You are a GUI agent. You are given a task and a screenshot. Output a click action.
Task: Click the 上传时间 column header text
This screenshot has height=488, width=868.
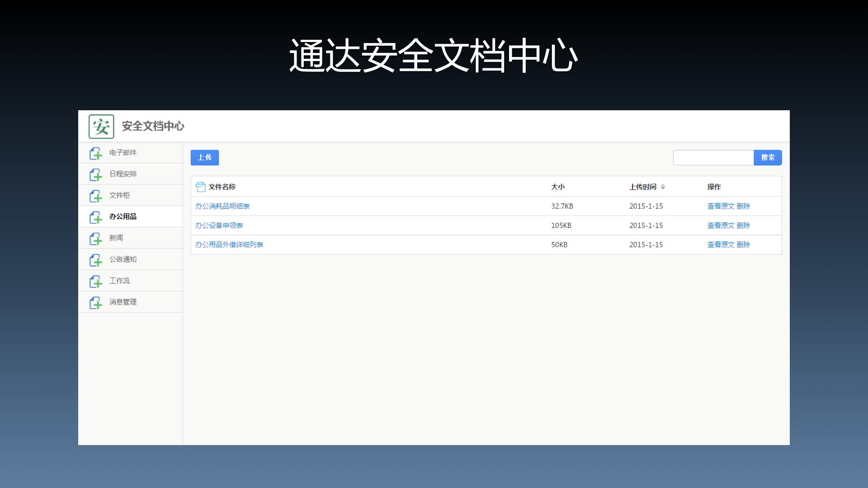(643, 187)
